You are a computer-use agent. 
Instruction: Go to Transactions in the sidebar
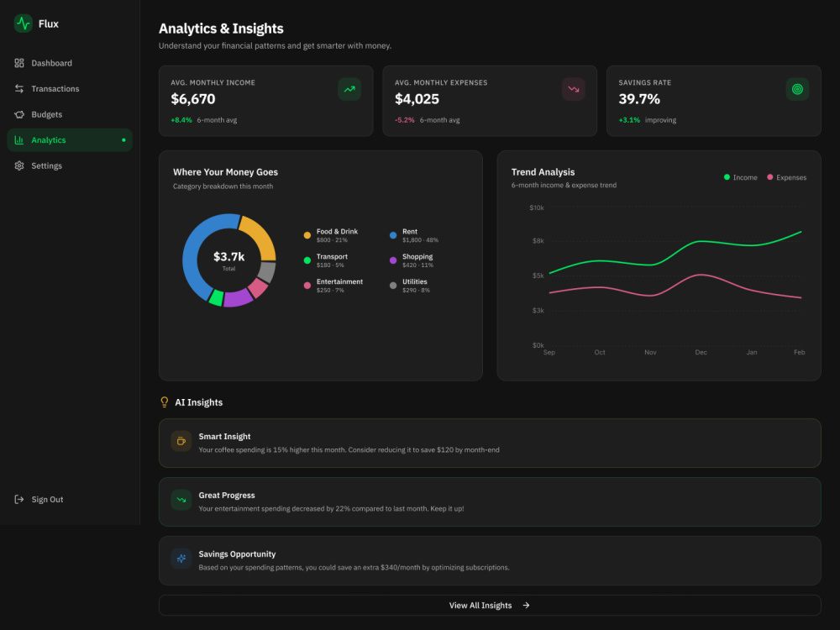click(70, 89)
